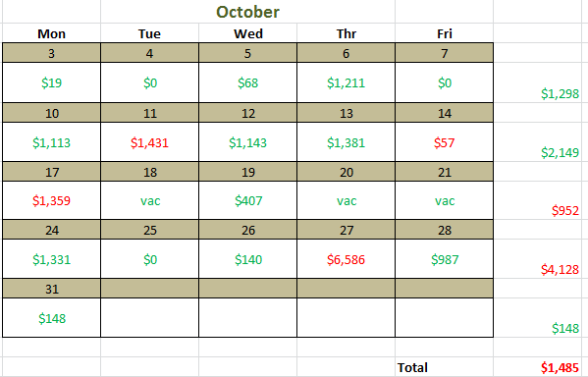The image size is (588, 377).
Task: Select the October title cell
Action: 247,12
